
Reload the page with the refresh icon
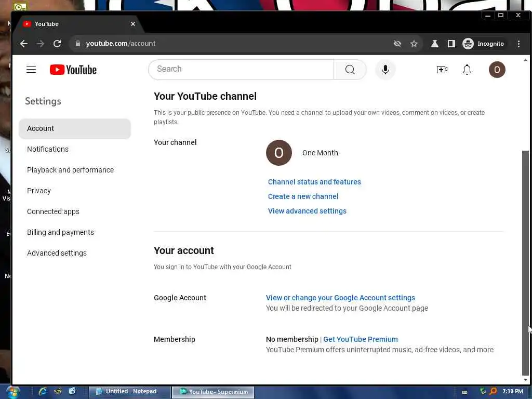pos(57,44)
